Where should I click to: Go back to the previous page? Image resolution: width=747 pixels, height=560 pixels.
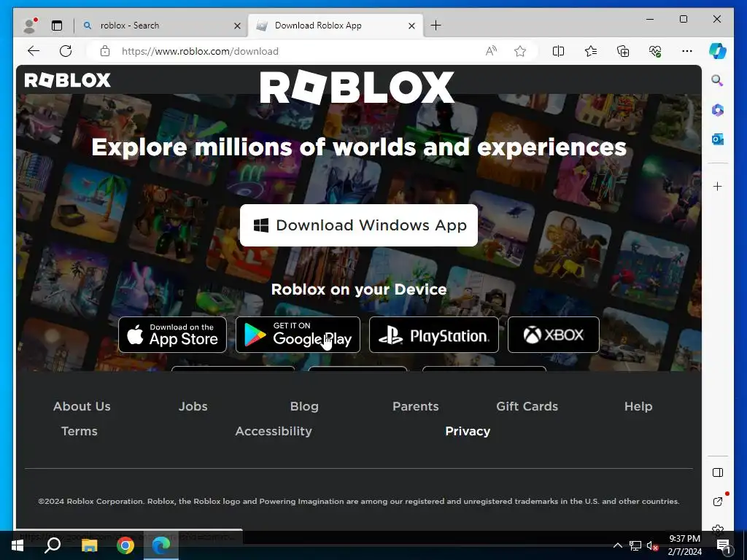pos(34,51)
